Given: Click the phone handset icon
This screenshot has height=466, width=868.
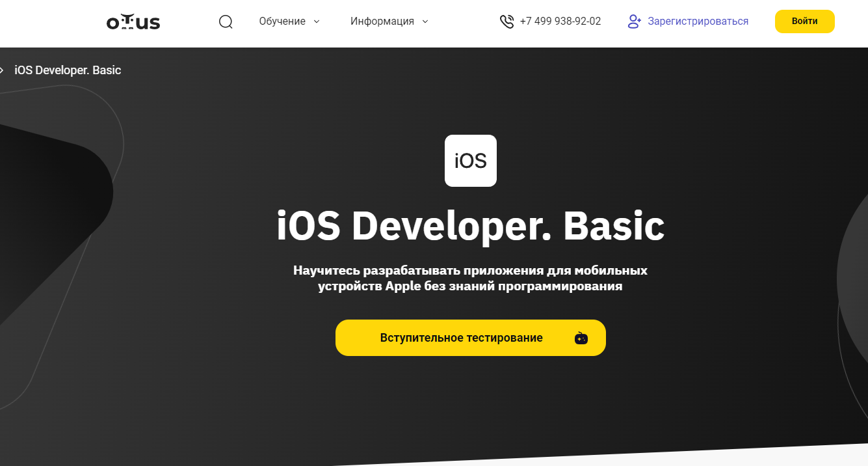Looking at the screenshot, I should (506, 21).
